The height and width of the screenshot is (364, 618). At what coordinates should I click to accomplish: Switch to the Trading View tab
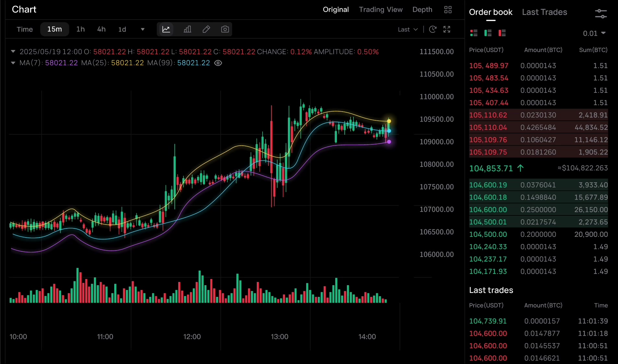click(x=380, y=10)
